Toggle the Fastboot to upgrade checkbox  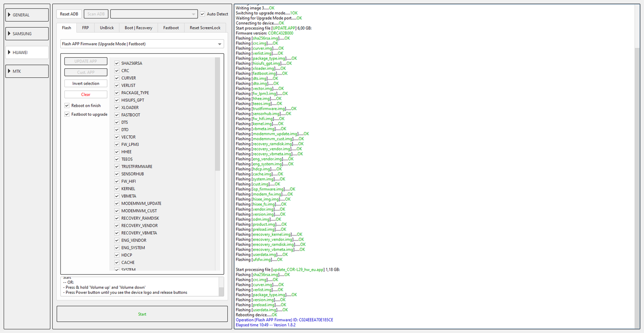click(67, 114)
